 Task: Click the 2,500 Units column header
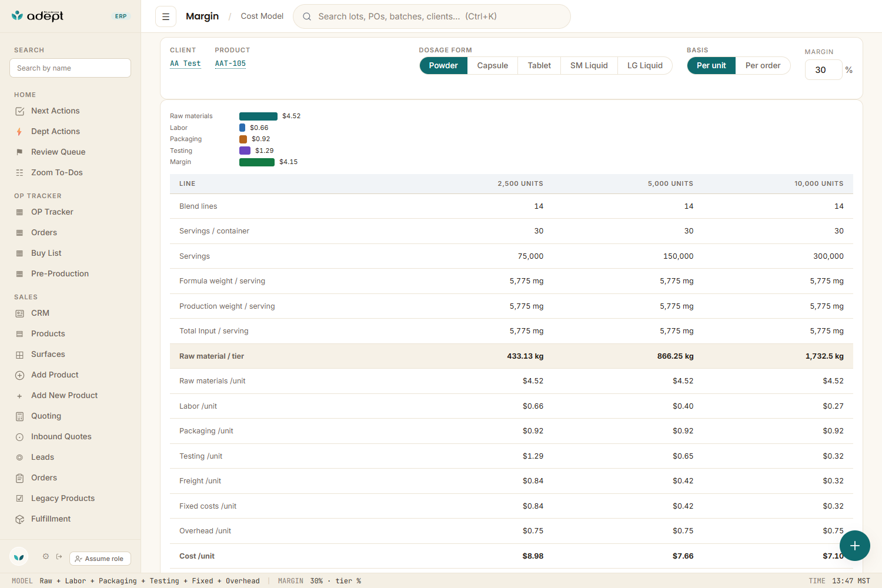pyautogui.click(x=520, y=183)
